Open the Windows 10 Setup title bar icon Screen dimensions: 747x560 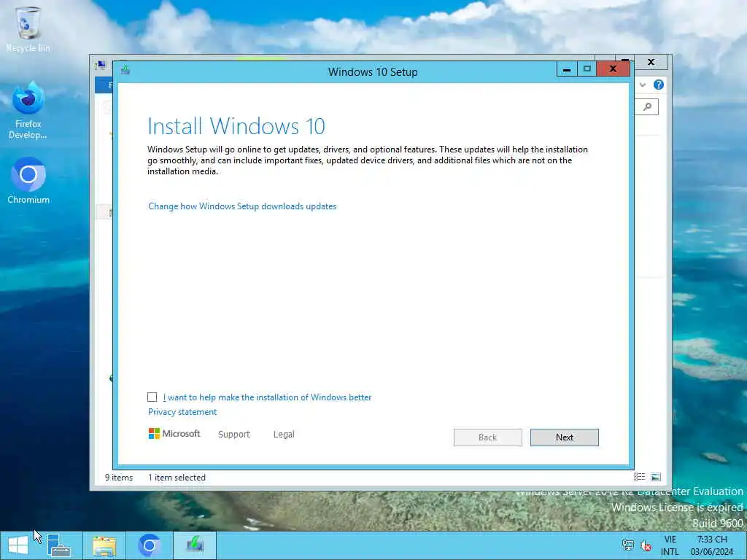point(125,70)
